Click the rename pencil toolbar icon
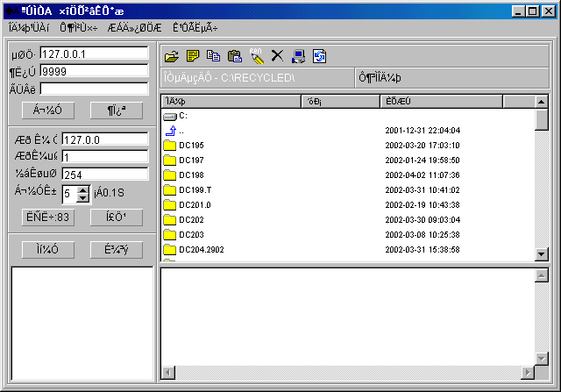 tap(256, 56)
